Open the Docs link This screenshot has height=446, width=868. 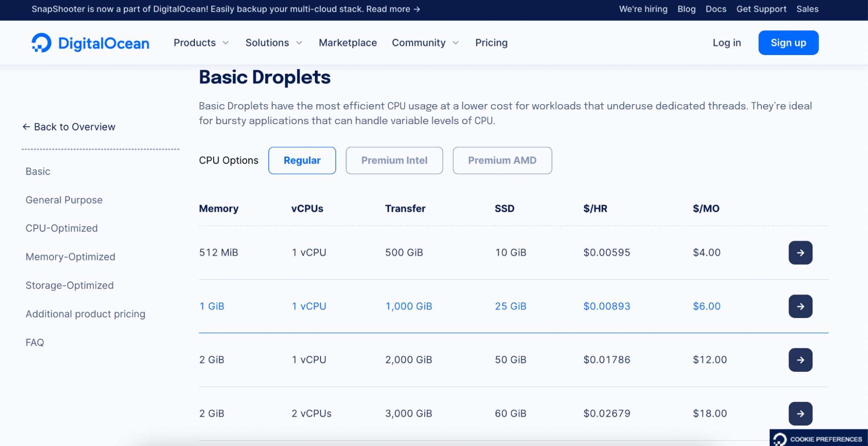[x=716, y=9]
